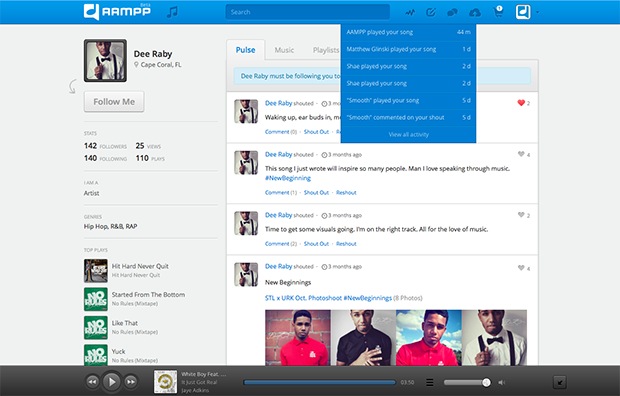Screen dimensions: 620x396
Task: Open Dee Raby avatar on the first shout
Action: (246, 111)
